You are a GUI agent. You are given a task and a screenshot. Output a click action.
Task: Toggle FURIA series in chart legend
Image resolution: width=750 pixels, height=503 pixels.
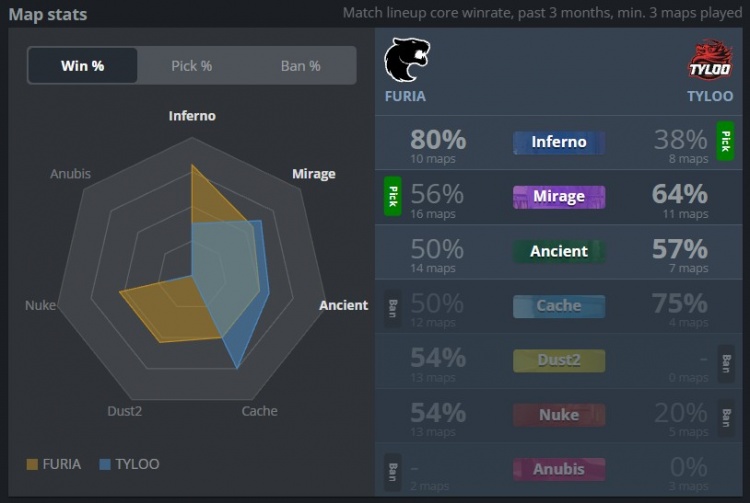pos(54,464)
